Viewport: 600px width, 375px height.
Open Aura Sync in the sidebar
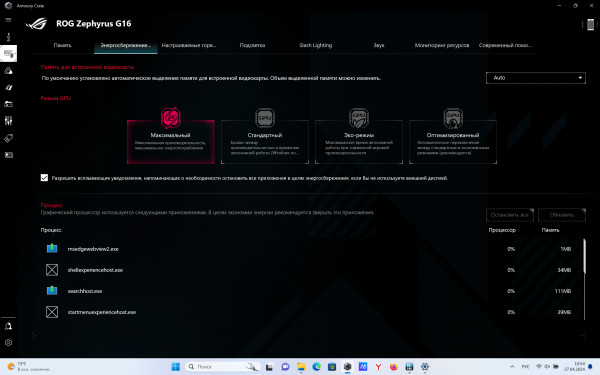(x=8, y=71)
